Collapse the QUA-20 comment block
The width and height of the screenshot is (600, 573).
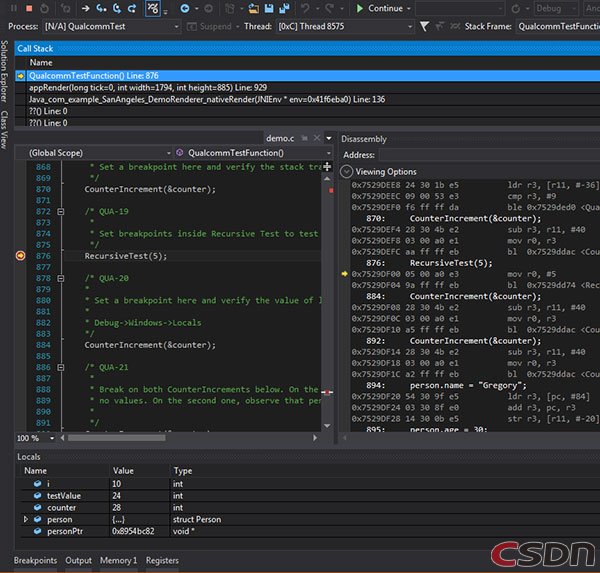point(60,278)
